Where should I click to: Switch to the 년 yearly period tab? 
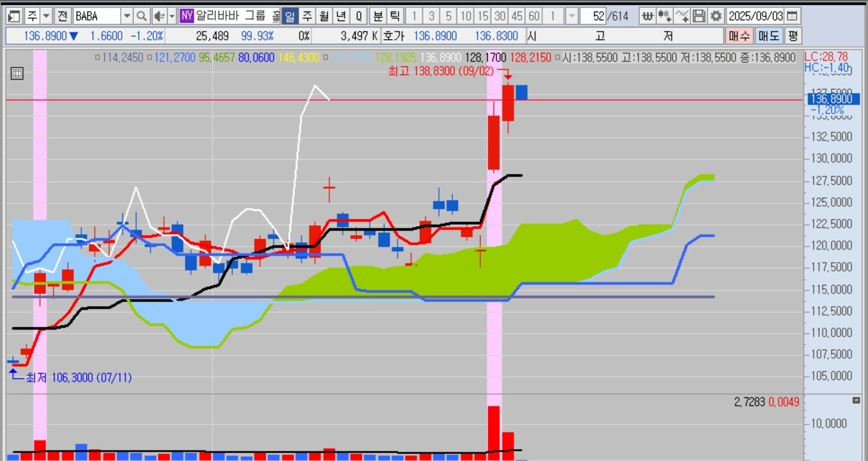click(x=341, y=16)
